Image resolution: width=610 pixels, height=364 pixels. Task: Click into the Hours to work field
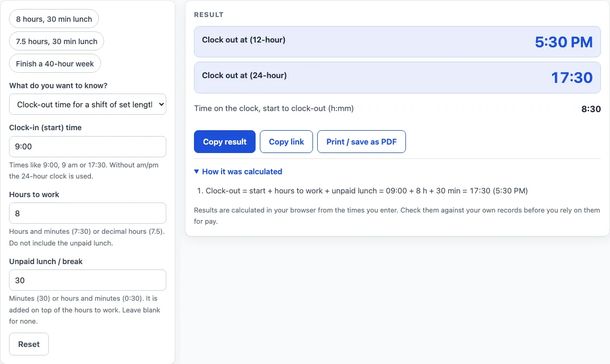pos(88,213)
